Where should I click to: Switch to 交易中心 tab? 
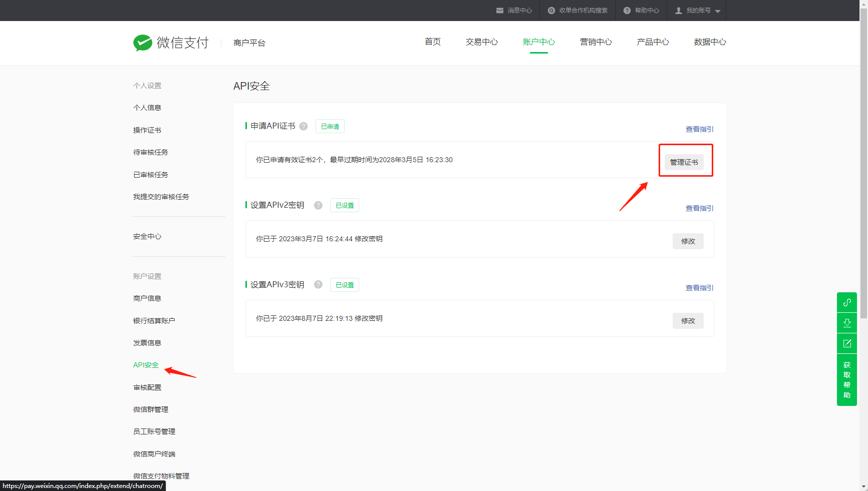[481, 42]
